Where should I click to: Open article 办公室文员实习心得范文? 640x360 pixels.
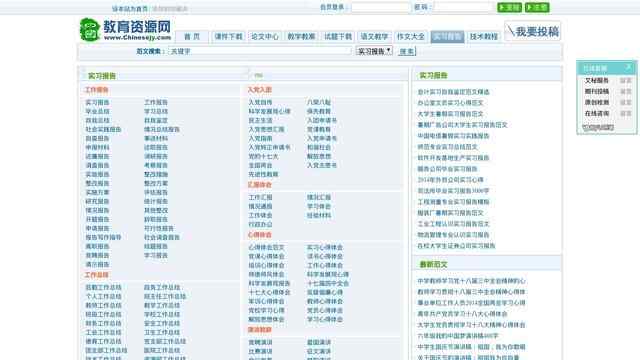[x=450, y=103]
